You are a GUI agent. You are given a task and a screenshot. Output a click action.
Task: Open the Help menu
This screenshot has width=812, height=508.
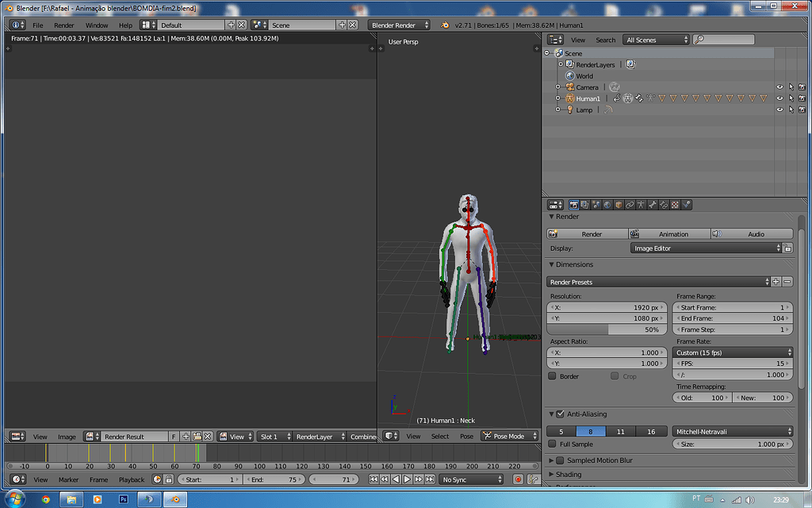[x=125, y=25]
